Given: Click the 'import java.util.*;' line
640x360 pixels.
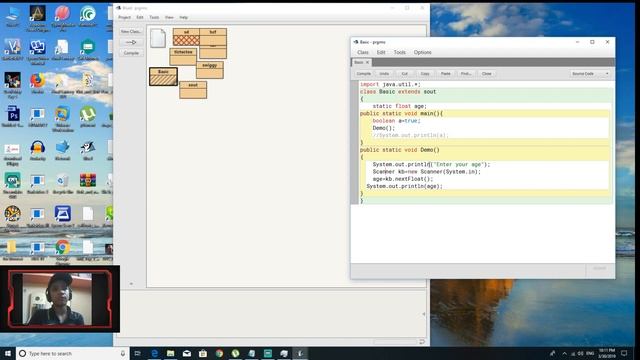Looking at the screenshot, I should 390,84.
